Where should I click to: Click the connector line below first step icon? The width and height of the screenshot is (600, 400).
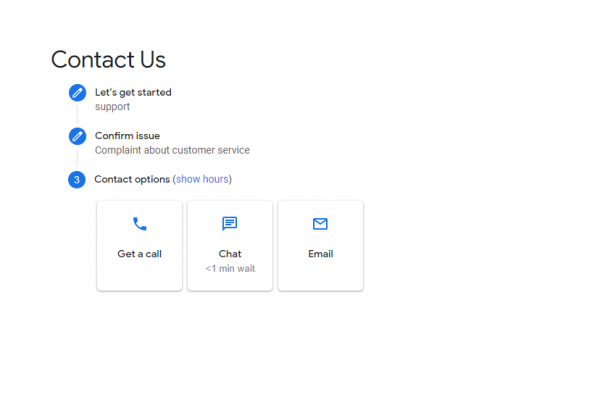click(77, 113)
